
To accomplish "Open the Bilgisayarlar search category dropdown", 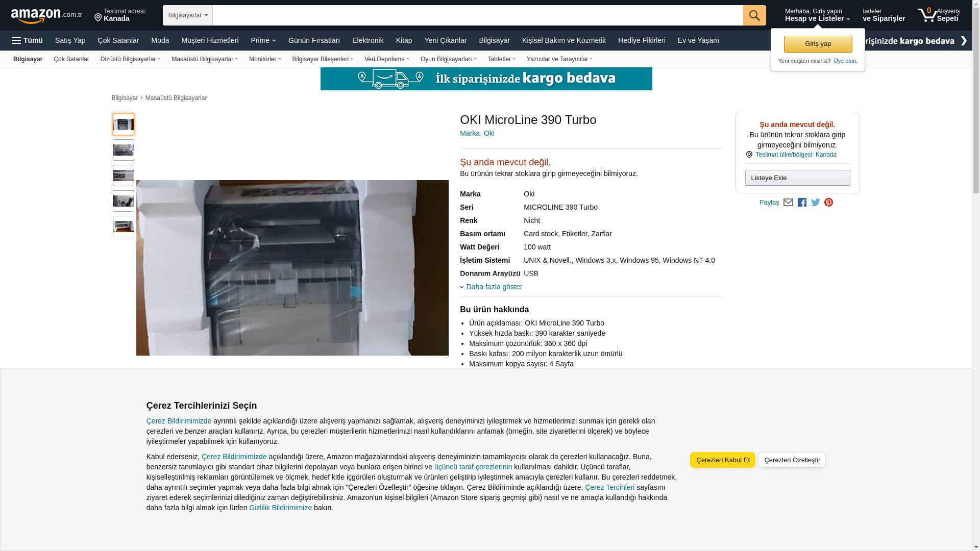I will [187, 15].
